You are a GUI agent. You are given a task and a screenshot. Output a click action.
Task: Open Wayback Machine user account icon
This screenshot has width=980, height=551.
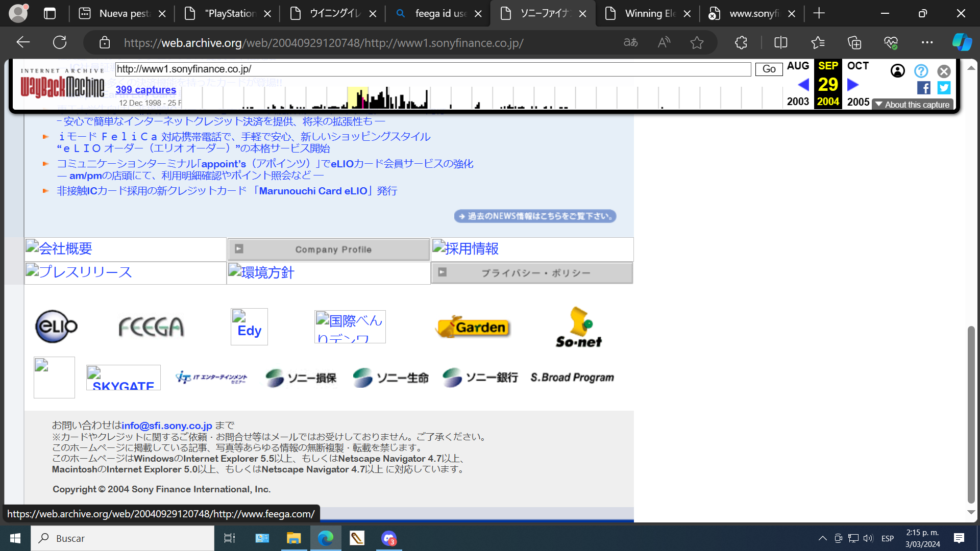pyautogui.click(x=898, y=71)
